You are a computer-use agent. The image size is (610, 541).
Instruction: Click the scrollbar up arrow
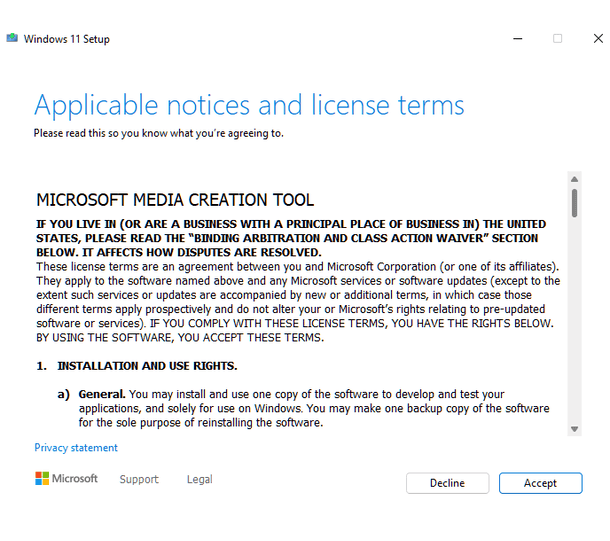click(x=575, y=180)
